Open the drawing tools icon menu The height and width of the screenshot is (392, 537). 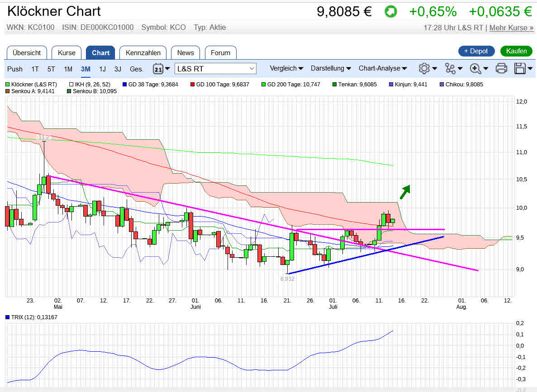click(x=450, y=69)
